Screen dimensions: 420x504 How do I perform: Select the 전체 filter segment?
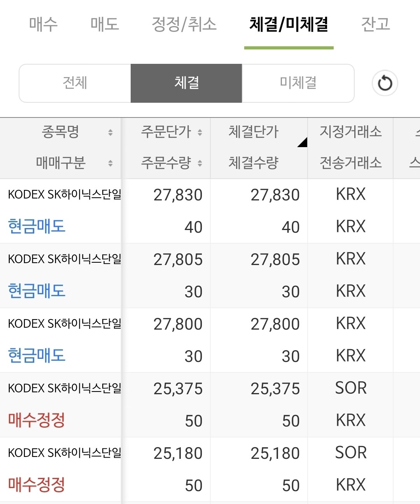click(75, 83)
